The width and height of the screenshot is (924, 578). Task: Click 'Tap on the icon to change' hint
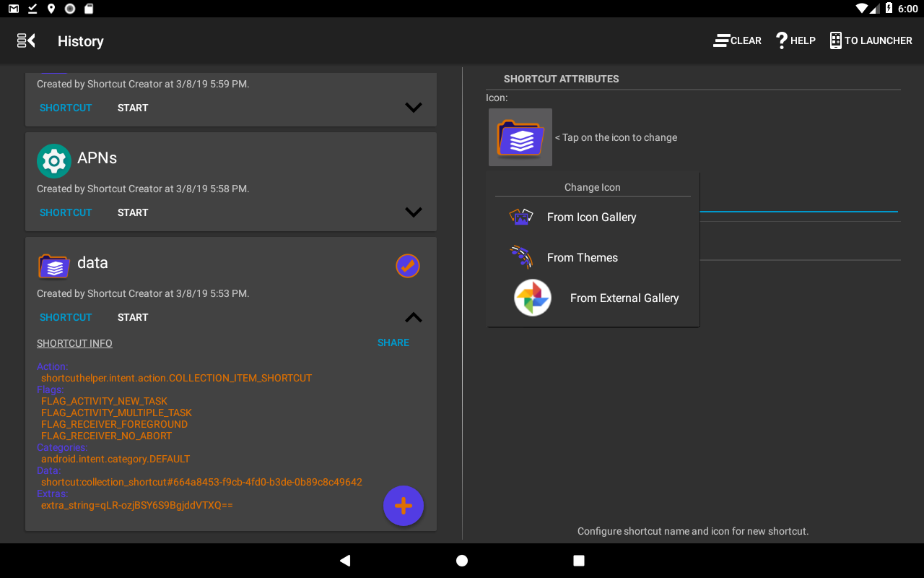[x=616, y=137]
